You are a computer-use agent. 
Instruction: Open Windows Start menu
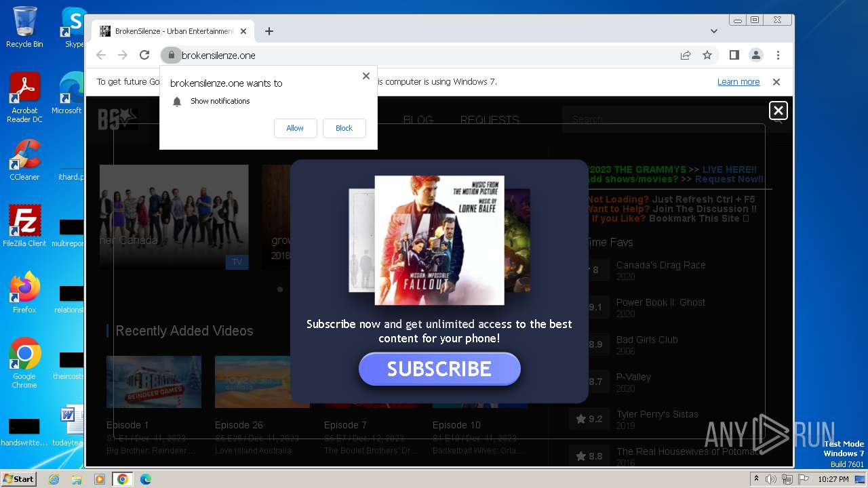(19, 479)
